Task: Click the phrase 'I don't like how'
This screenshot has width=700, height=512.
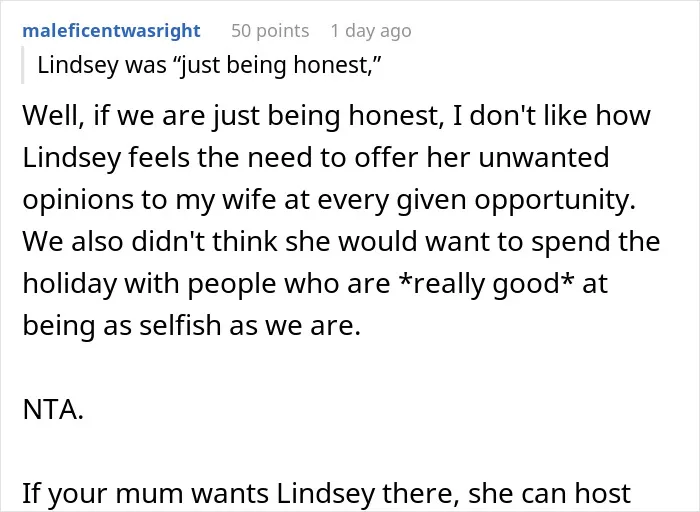Action: pos(551,116)
